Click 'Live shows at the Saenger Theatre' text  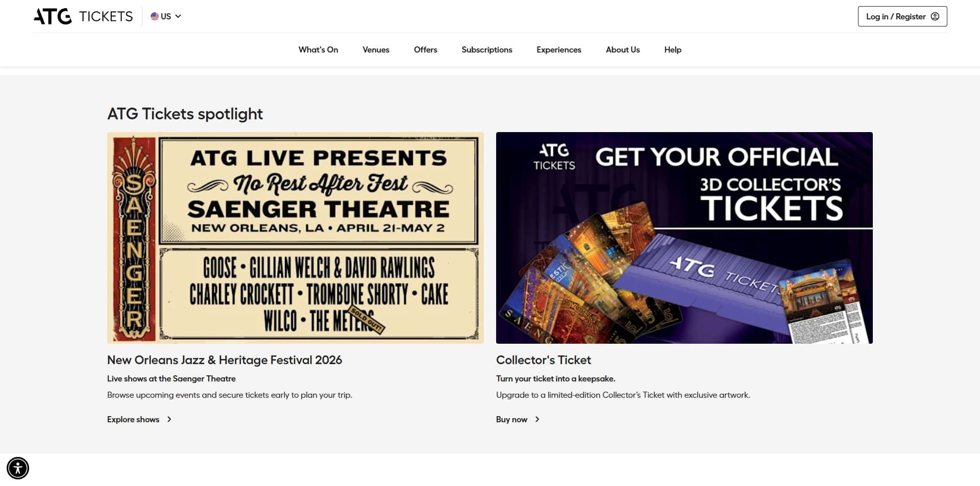click(171, 378)
